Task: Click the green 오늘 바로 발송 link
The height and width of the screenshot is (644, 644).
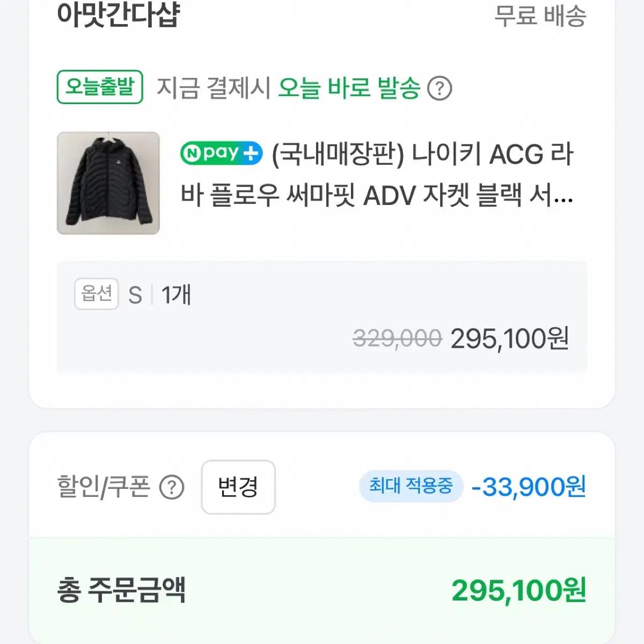Action: pyautogui.click(x=348, y=89)
